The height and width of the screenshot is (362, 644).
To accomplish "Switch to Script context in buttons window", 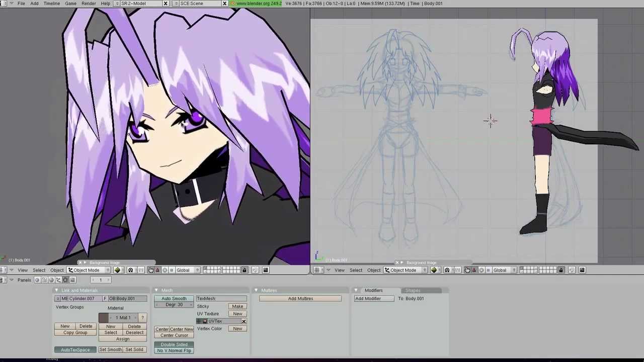I will pos(44,280).
